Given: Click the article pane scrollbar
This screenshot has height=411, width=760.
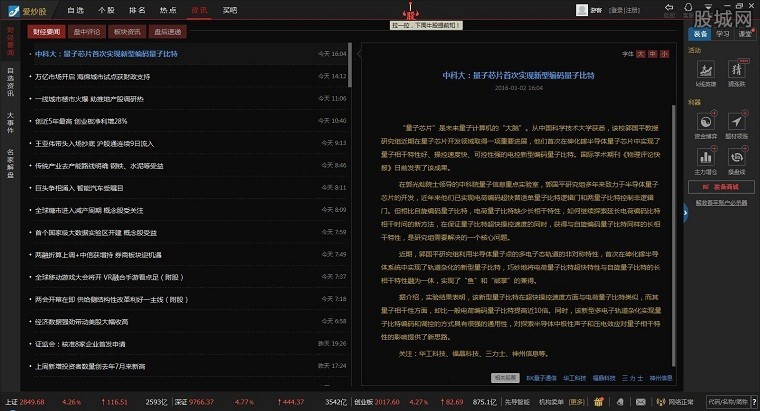Looking at the screenshot, I should (673, 235).
